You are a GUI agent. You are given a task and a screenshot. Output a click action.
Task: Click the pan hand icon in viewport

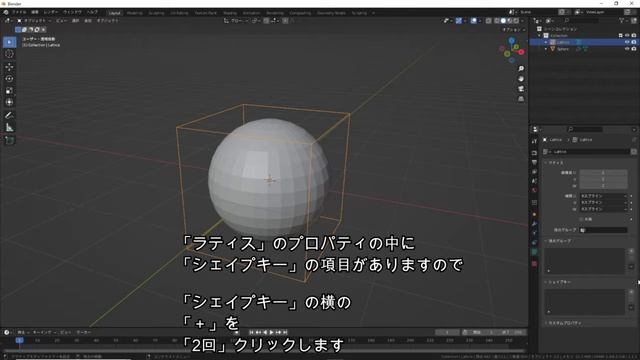pos(521,79)
